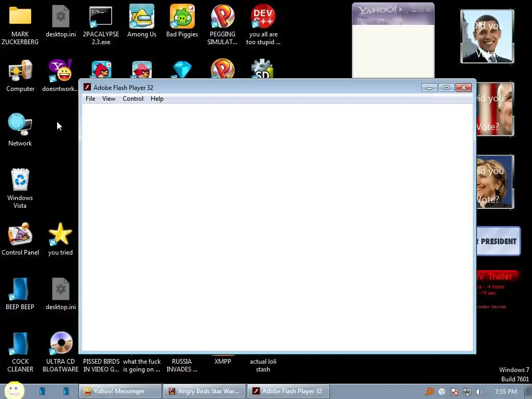This screenshot has width=532, height=399.
Task: Open the Help menu in Yahoo Messenger window
Action: click(398, 20)
